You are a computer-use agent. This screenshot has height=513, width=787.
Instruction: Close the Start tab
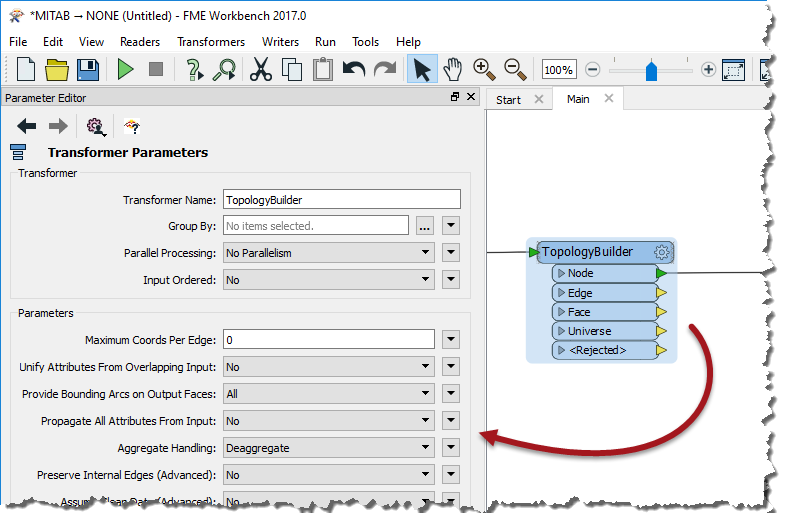coord(539,99)
